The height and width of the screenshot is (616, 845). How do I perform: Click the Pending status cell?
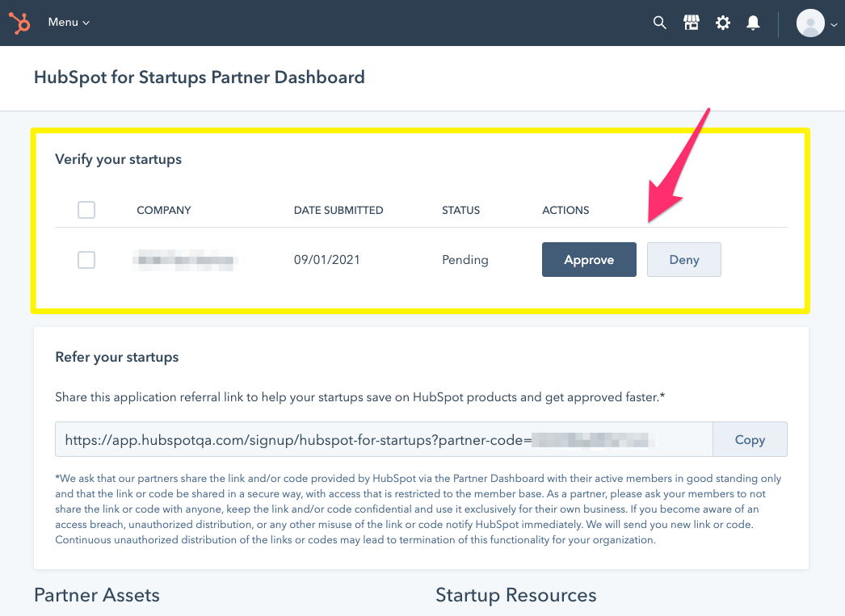click(x=465, y=259)
